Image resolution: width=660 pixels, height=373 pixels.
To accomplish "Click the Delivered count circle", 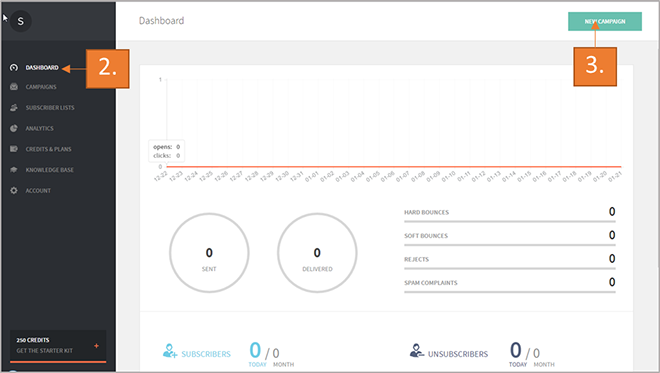I will point(317,253).
